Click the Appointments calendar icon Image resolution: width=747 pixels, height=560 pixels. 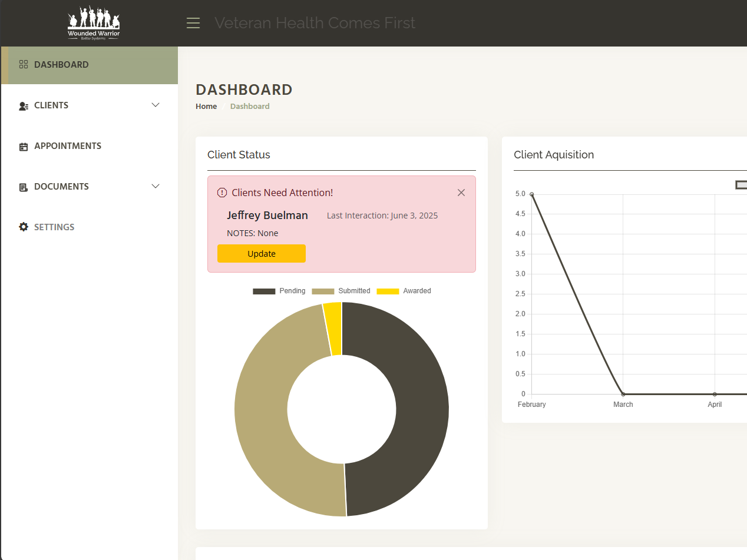24,146
